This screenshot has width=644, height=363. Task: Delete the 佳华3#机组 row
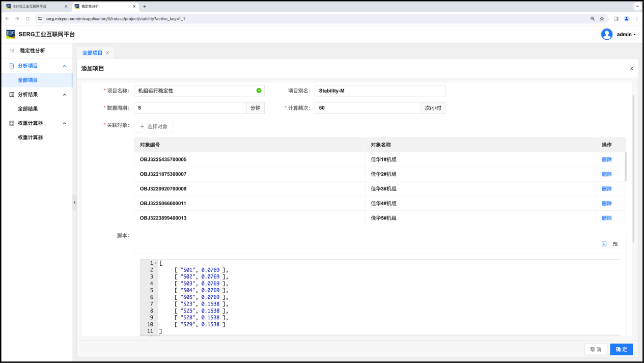point(606,189)
